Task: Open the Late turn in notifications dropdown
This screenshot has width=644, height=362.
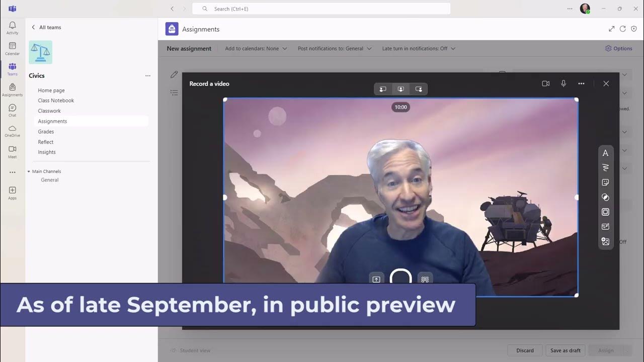Action: [x=419, y=49]
